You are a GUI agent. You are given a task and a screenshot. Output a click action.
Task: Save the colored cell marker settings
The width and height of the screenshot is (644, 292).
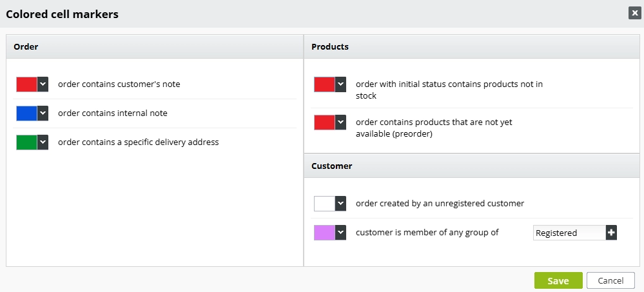click(558, 280)
